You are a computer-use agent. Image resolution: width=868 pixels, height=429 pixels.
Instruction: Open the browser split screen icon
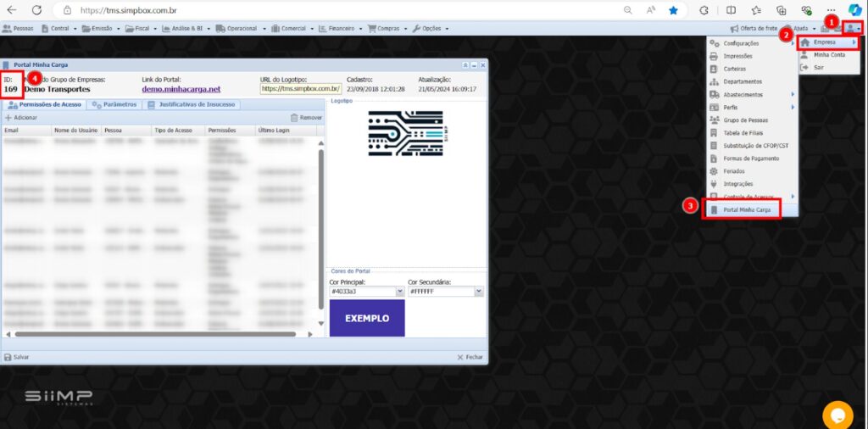coord(731,10)
